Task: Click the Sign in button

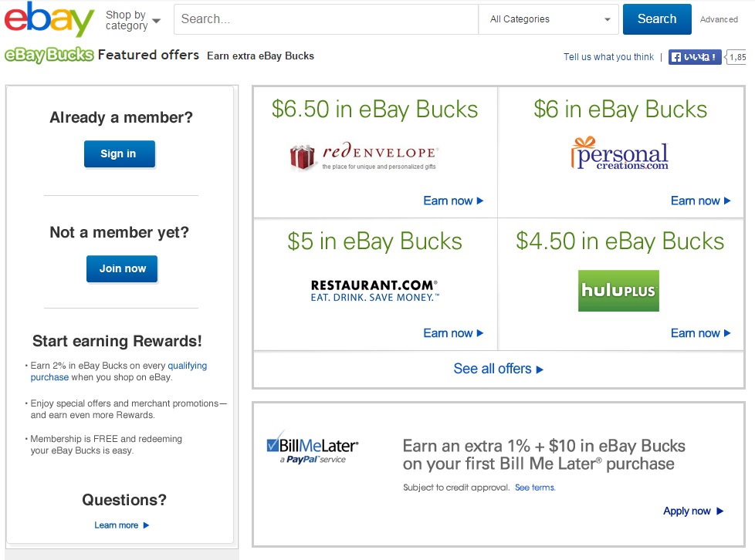Action: pyautogui.click(x=120, y=154)
